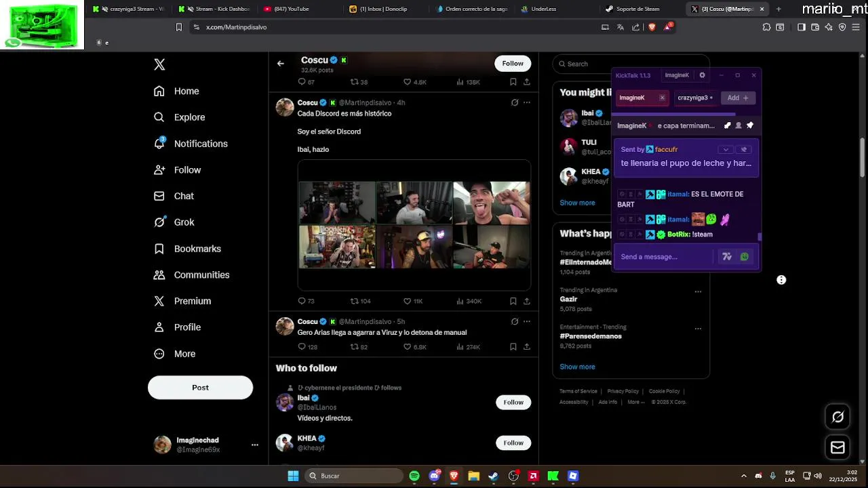Open the emote picker in KickTalk message box
Viewport: 868px width, 488px height.
(x=745, y=256)
